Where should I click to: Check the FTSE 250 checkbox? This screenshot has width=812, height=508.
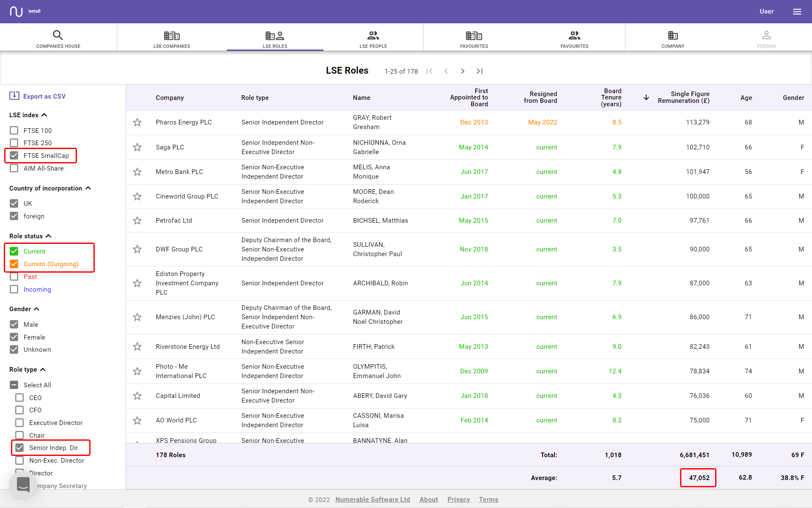point(14,143)
